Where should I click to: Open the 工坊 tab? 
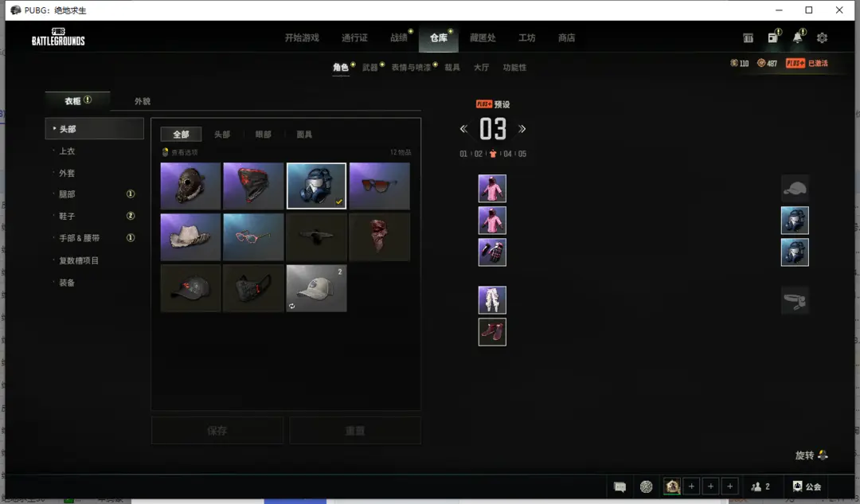pos(526,38)
